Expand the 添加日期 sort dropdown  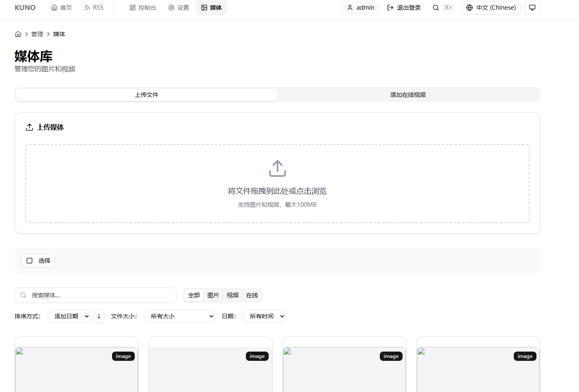tap(69, 316)
